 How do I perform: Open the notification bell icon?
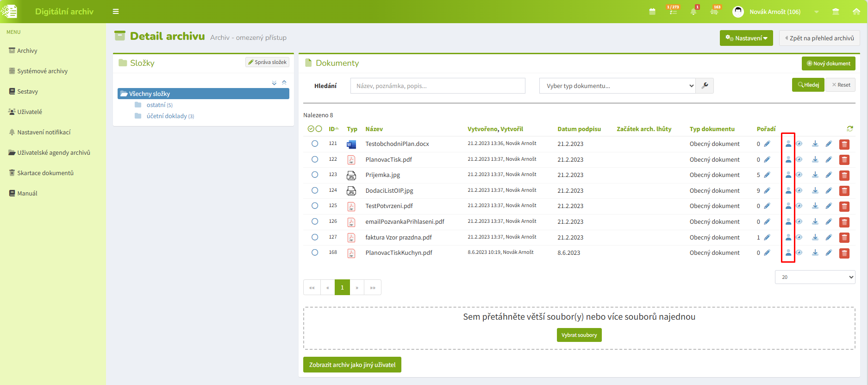693,12
